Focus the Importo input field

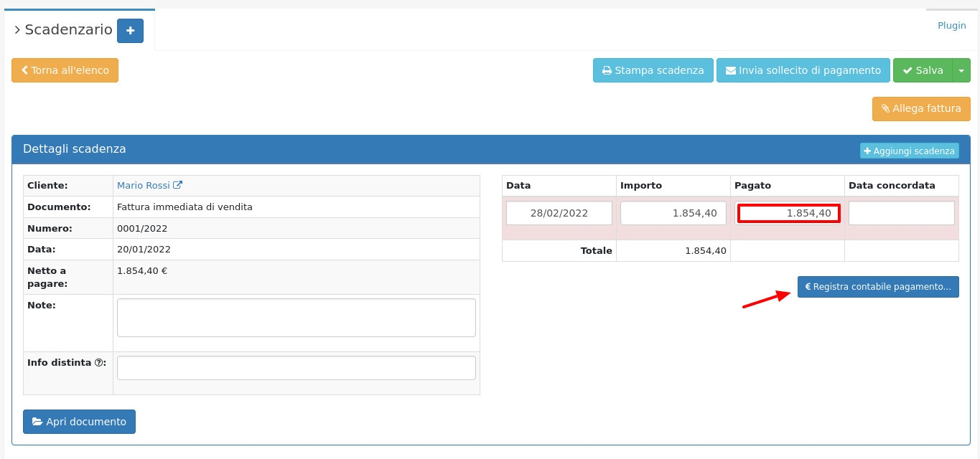click(673, 213)
